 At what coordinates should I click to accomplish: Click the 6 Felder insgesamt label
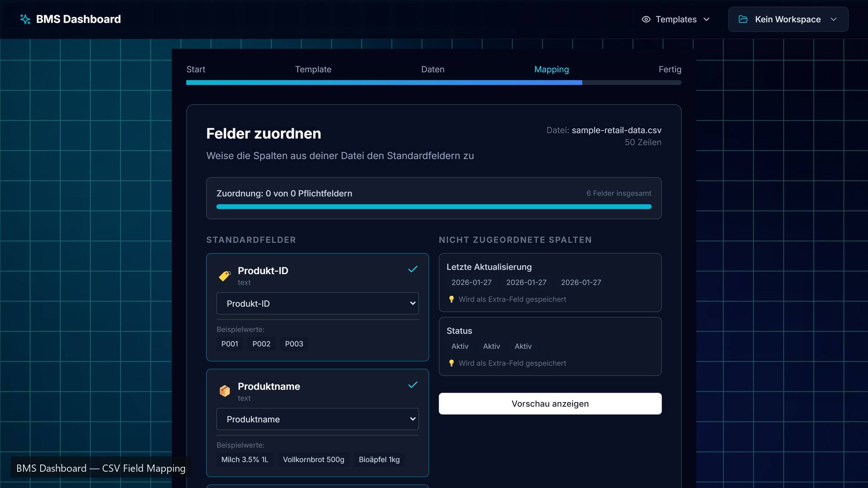(x=619, y=193)
